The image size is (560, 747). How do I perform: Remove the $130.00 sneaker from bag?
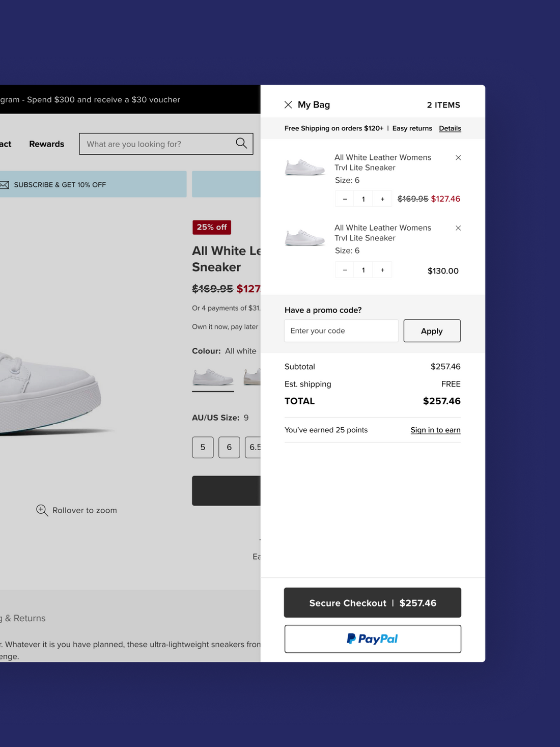coord(458,228)
